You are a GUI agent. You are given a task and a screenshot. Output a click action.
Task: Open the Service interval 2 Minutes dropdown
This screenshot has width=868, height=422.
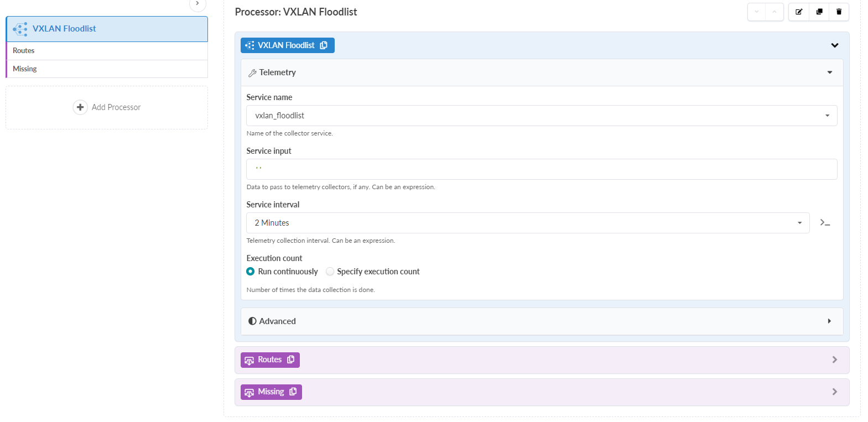pyautogui.click(x=527, y=223)
